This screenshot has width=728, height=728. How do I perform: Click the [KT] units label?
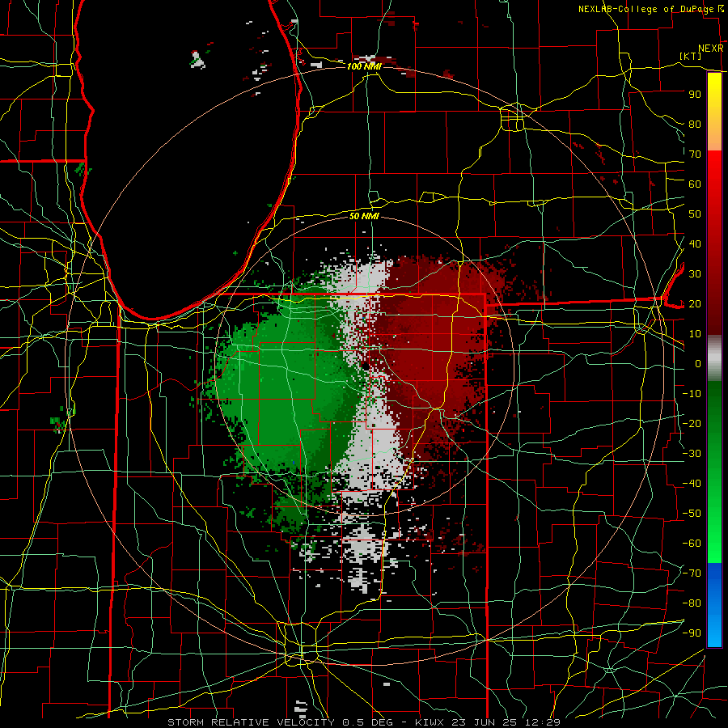pos(691,56)
